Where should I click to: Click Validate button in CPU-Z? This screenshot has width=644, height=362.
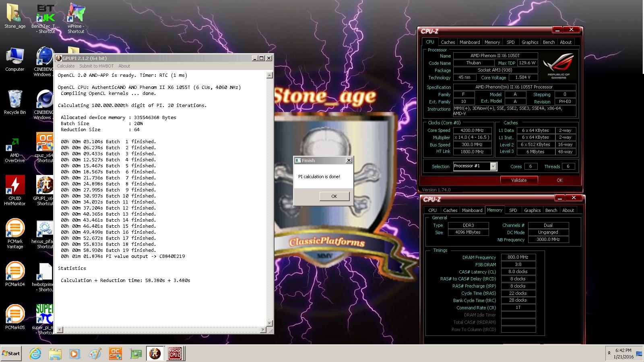tap(519, 180)
